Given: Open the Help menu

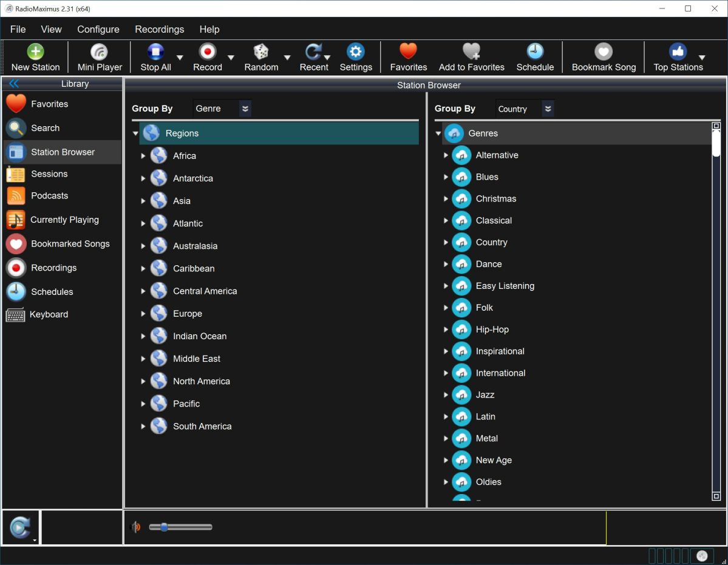Looking at the screenshot, I should pyautogui.click(x=209, y=29).
